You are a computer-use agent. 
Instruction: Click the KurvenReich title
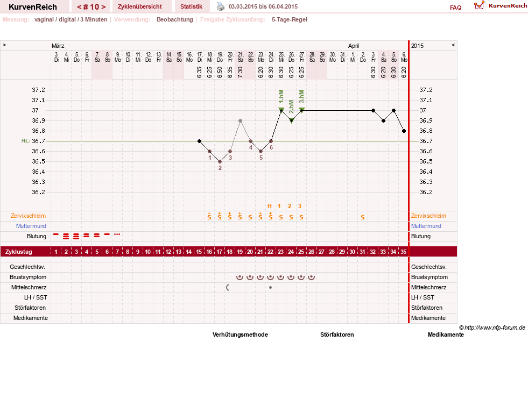pyautogui.click(x=33, y=7)
